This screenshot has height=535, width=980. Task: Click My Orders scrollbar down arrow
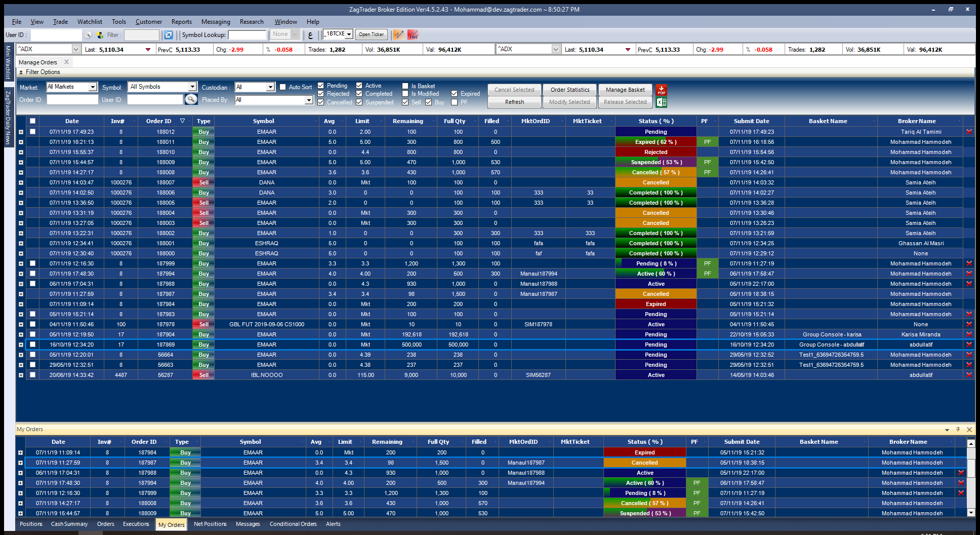pos(970,513)
